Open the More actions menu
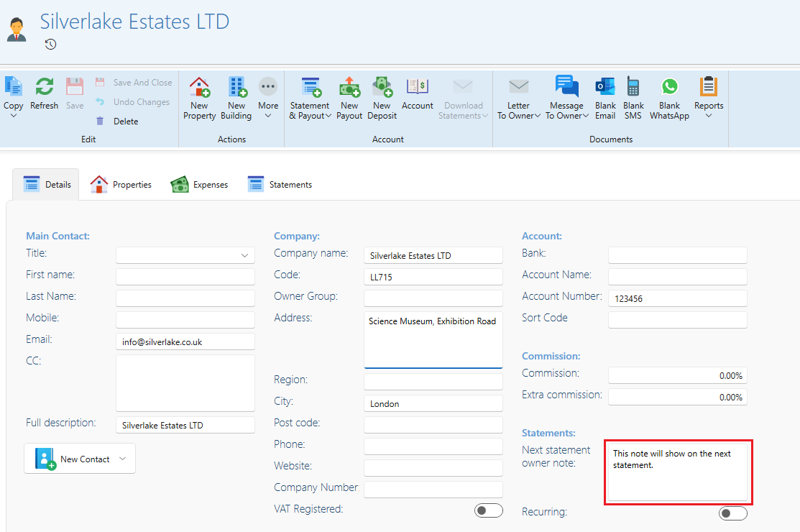The width and height of the screenshot is (800, 532). point(268,98)
